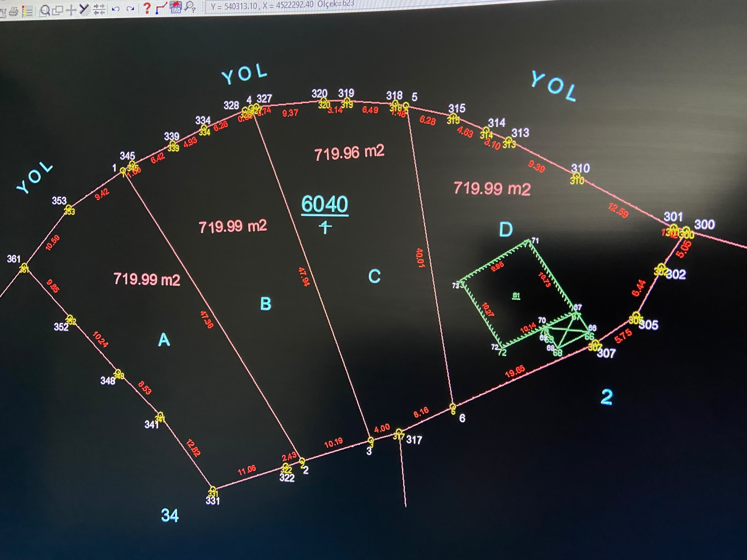The height and width of the screenshot is (560, 747).
Task: Click the 719.96 m2 area text
Action: coord(349,153)
